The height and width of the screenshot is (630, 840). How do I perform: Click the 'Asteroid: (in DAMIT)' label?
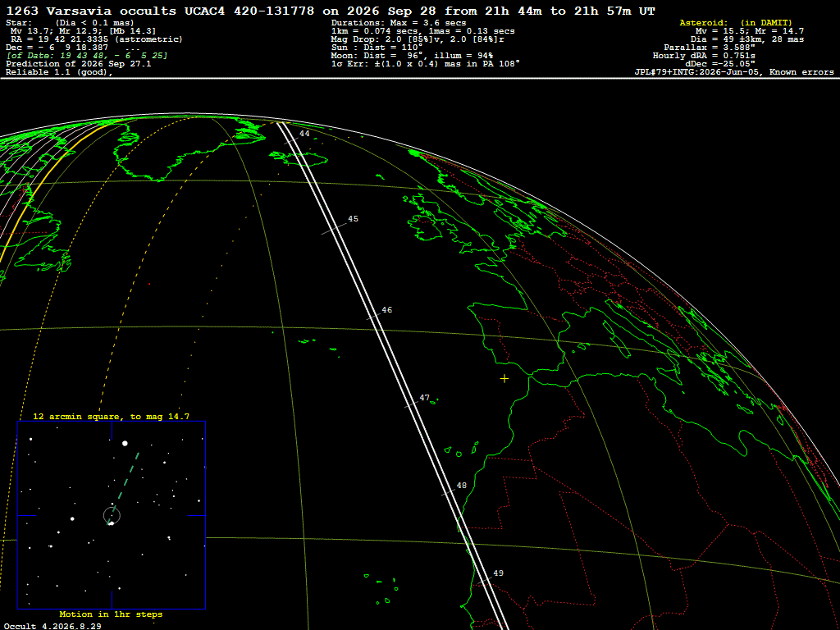735,22
